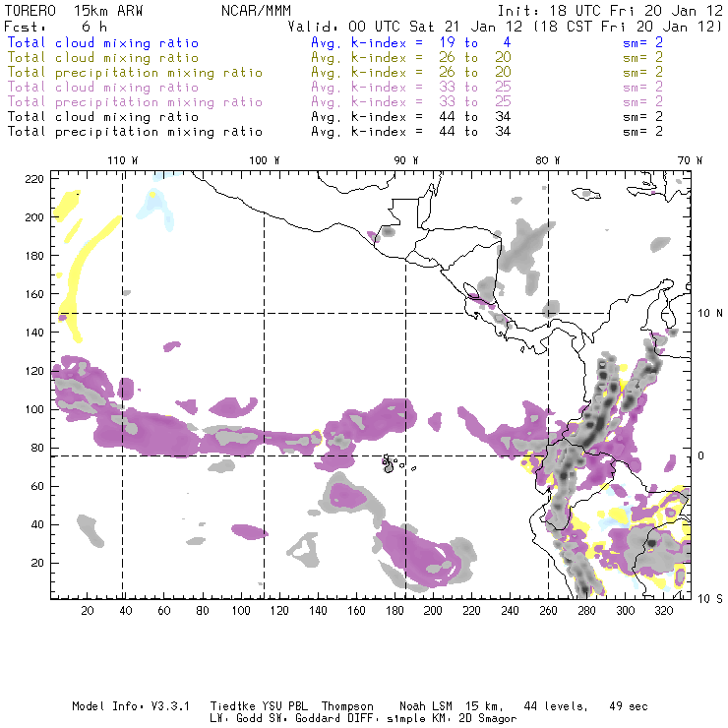Select the "49 sec" footer text
This screenshot has width=728, height=728.
coord(629,706)
